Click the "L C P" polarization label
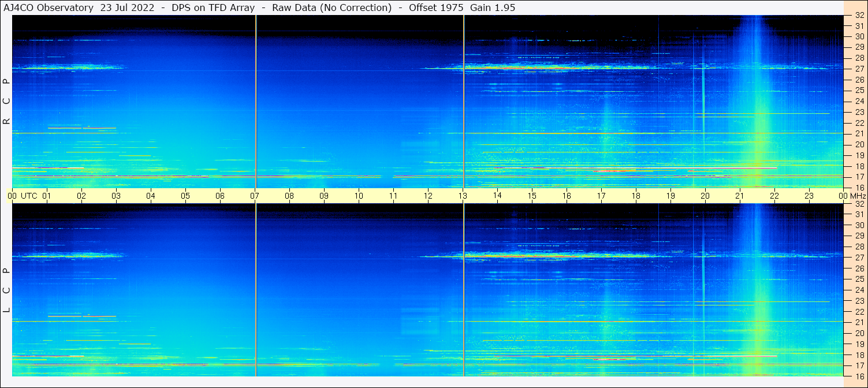Viewport: 868px width, 388px height. tap(6, 290)
